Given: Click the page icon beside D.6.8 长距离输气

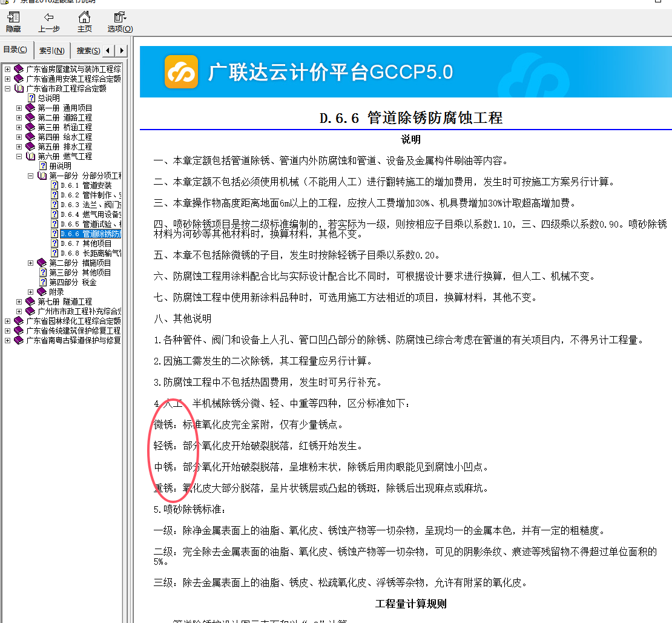Looking at the screenshot, I should point(54,253).
